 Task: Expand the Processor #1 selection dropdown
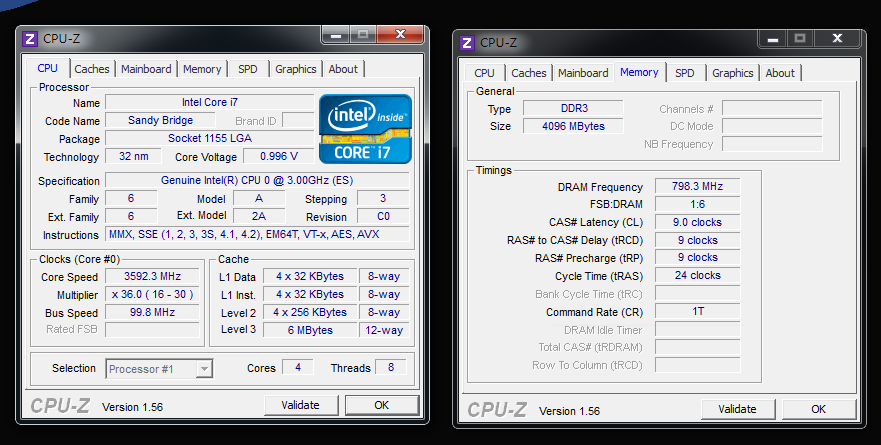click(x=205, y=369)
